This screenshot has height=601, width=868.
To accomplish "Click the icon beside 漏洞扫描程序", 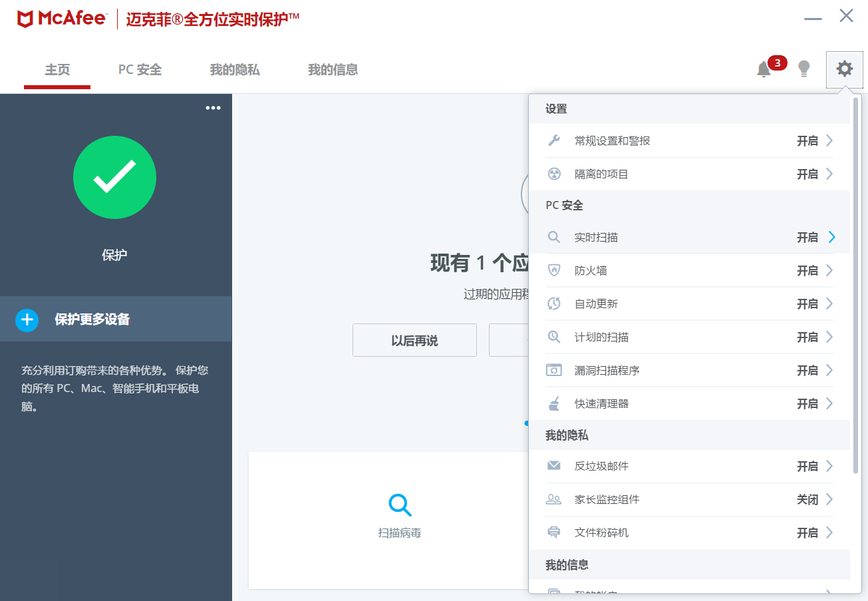I will pos(553,370).
